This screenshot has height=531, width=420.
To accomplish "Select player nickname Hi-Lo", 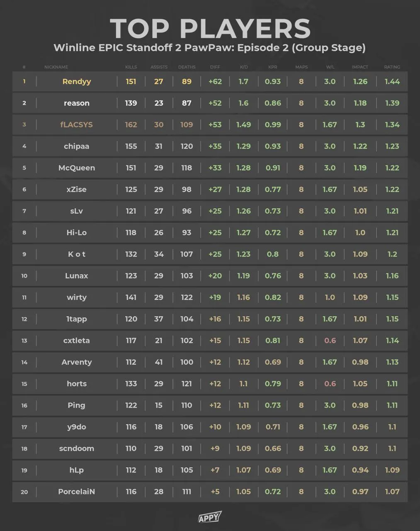I will click(77, 233).
